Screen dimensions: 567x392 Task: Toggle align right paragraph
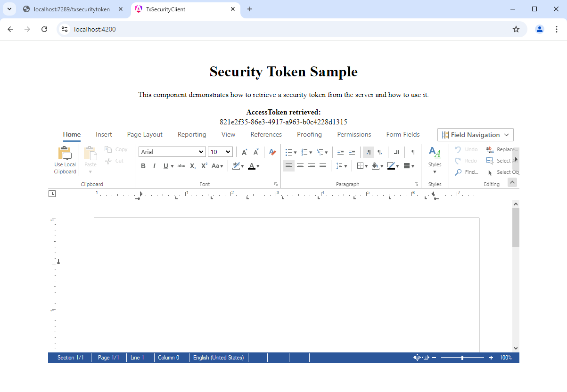coord(312,166)
